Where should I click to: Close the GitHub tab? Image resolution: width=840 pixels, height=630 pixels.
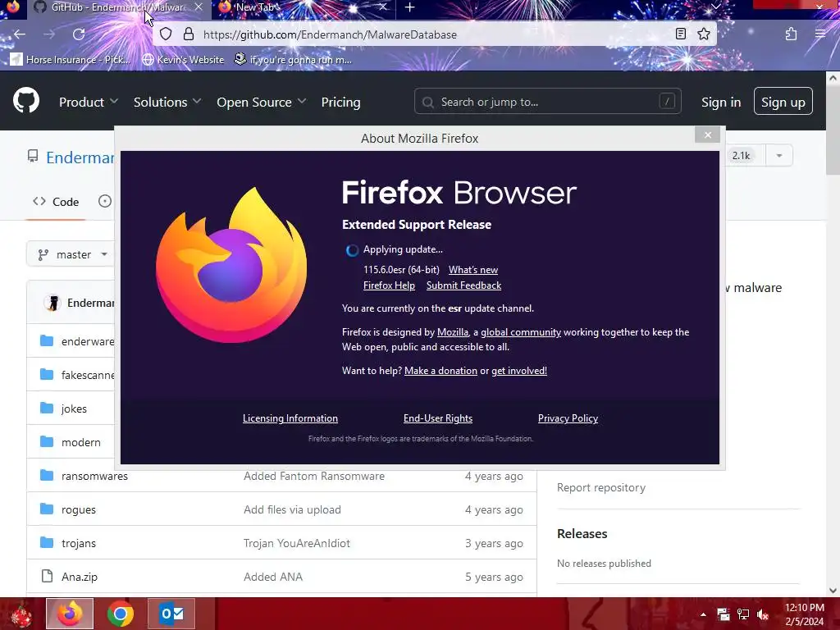[199, 7]
